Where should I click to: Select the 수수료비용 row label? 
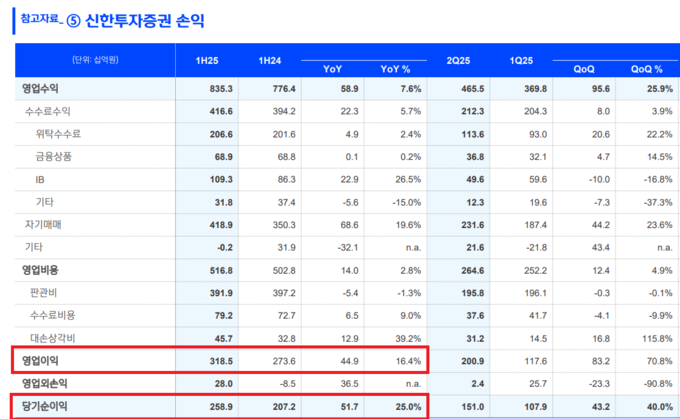pyautogui.click(x=52, y=315)
